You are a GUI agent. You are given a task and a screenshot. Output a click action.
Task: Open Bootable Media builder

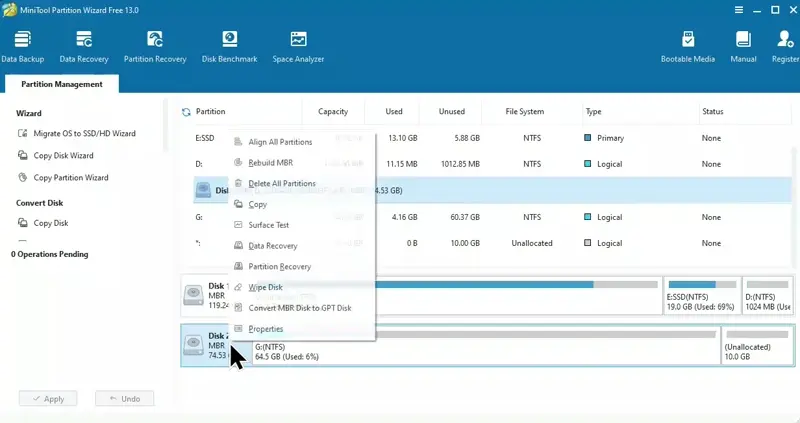(x=688, y=46)
